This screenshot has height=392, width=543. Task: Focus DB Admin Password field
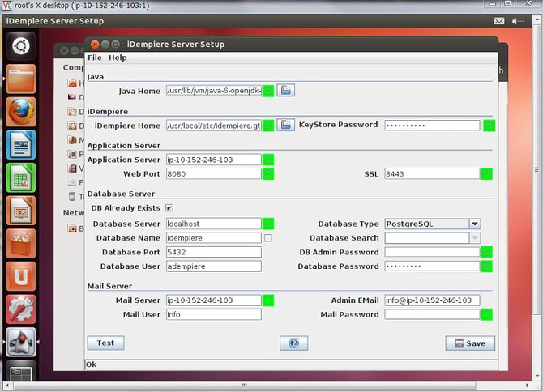pyautogui.click(x=432, y=252)
